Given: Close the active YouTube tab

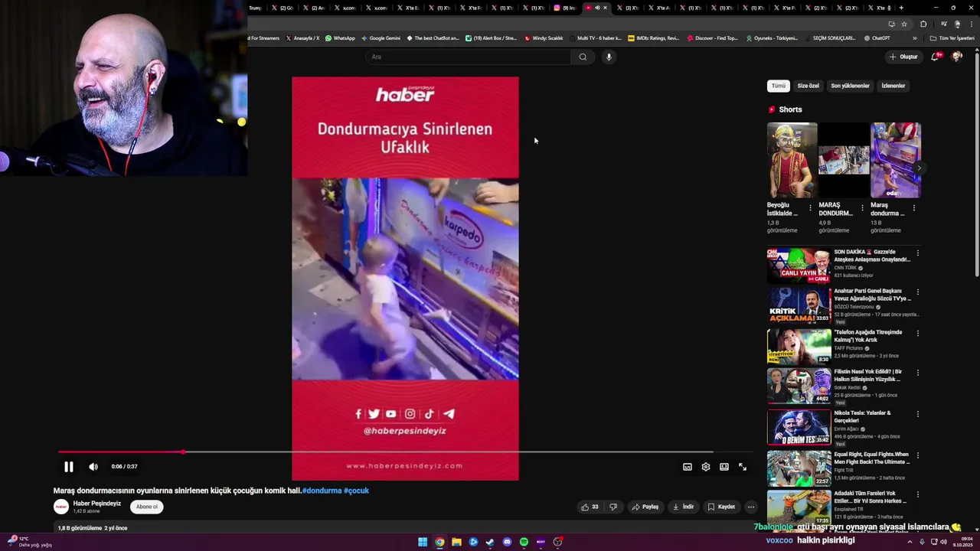Looking at the screenshot, I should [x=605, y=8].
